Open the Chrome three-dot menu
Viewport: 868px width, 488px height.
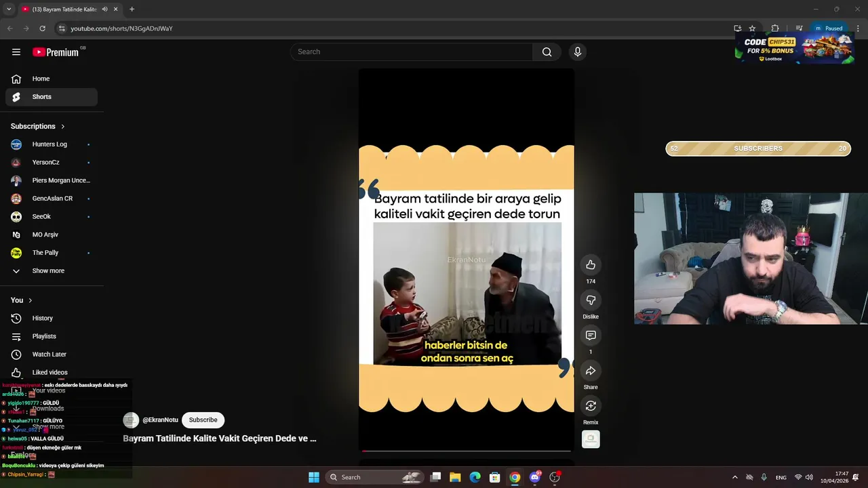coord(858,28)
